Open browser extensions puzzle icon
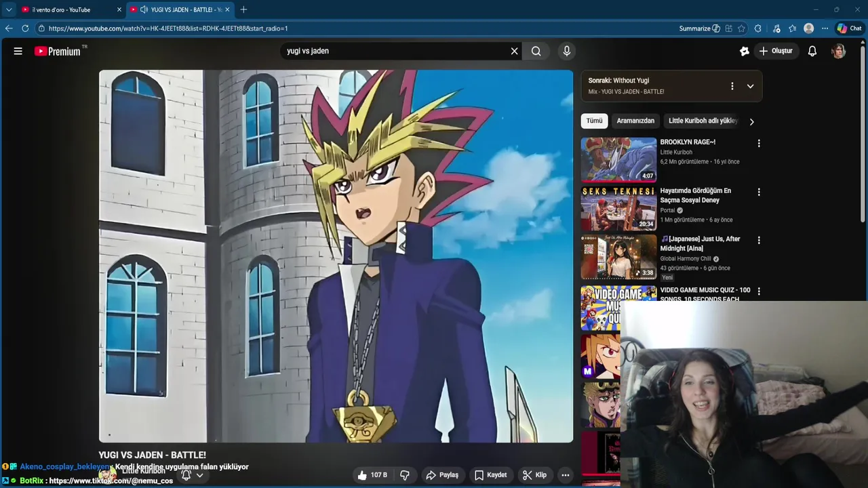Viewport: 868px width, 488px height. point(758,28)
